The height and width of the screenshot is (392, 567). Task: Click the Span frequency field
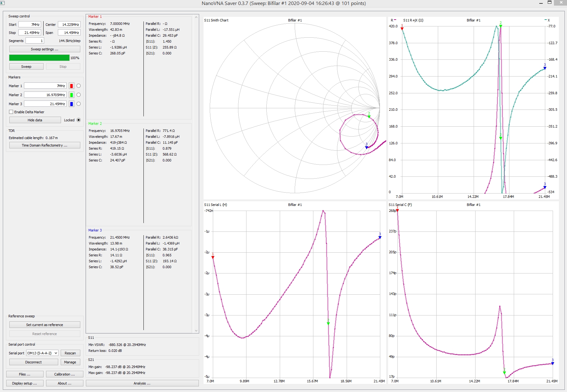click(69, 33)
